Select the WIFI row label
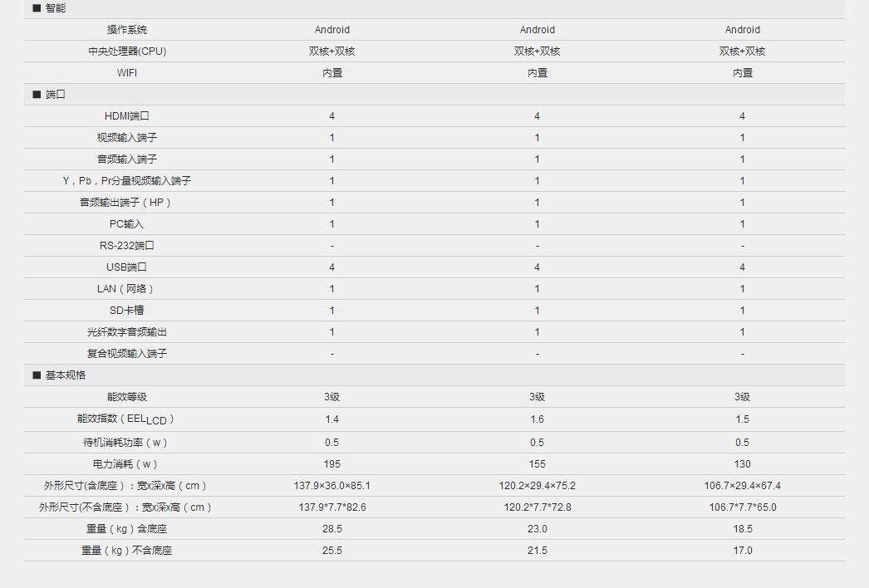 click(x=127, y=73)
